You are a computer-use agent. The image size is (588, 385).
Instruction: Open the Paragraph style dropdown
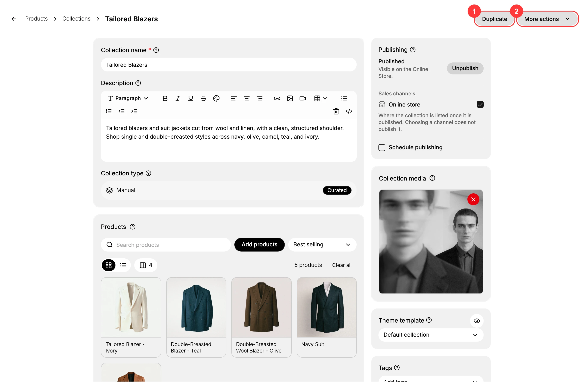click(128, 99)
